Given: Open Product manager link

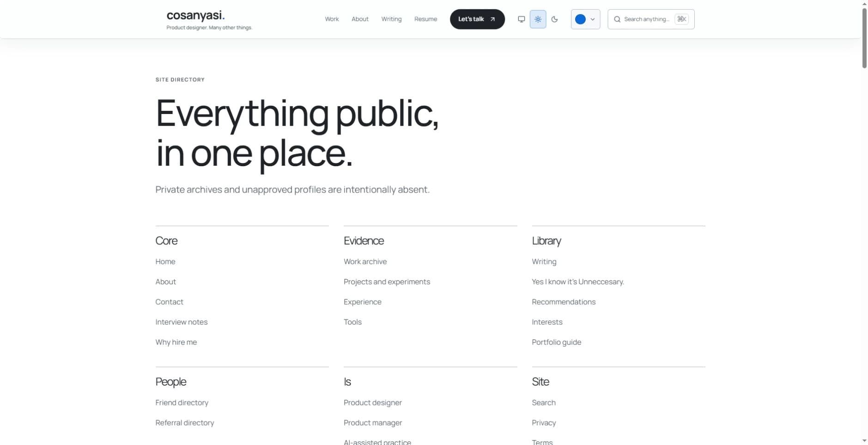Looking at the screenshot, I should click(373, 423).
